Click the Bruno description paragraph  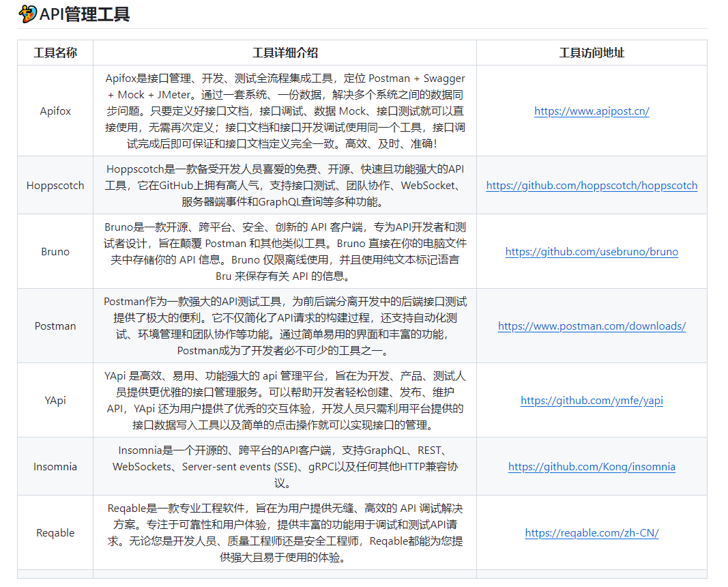(x=285, y=251)
